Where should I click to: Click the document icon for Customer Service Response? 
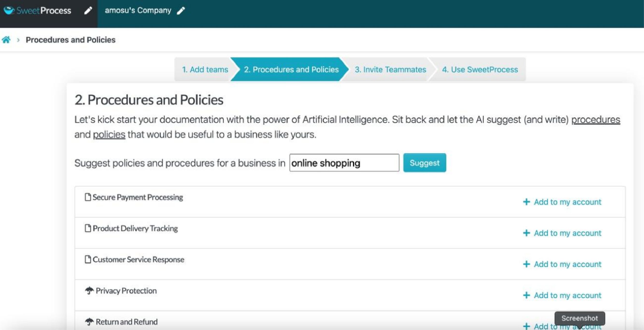coord(88,259)
